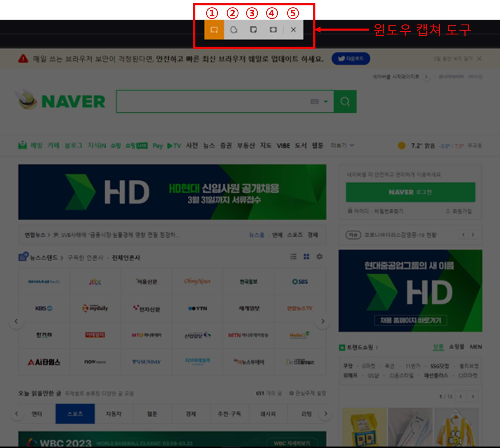This screenshot has height=448, width=500.
Task: Open the 사전 menu item
Action: click(192, 145)
